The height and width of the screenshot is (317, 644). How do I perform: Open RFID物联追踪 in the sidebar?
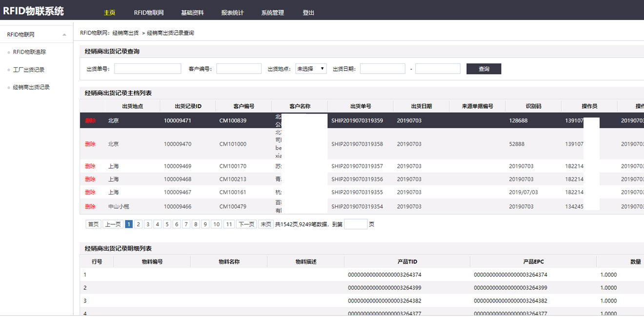[29, 52]
